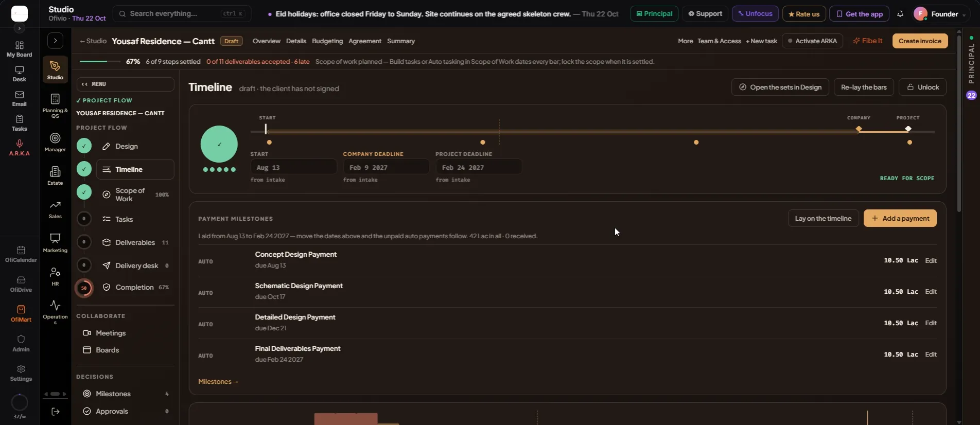Open the Email icon
The width and height of the screenshot is (980, 425).
click(x=19, y=99)
